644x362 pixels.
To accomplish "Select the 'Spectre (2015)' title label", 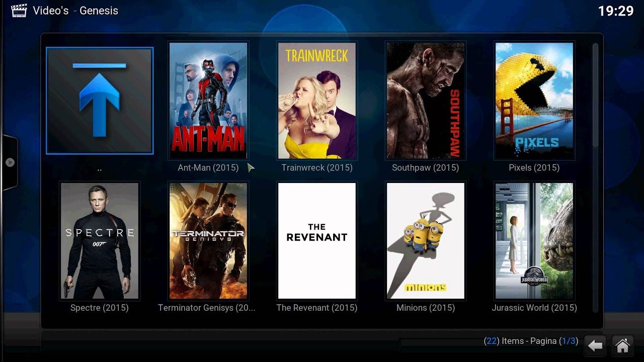I will [x=100, y=308].
